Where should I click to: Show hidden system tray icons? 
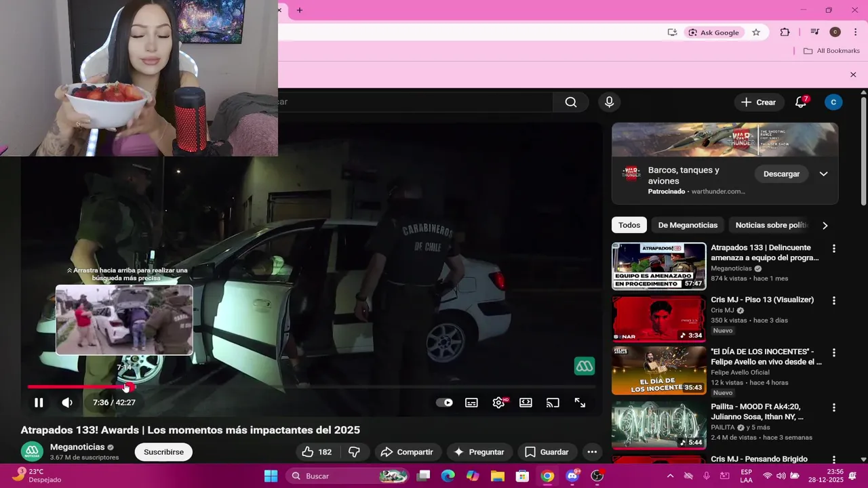[670, 476]
